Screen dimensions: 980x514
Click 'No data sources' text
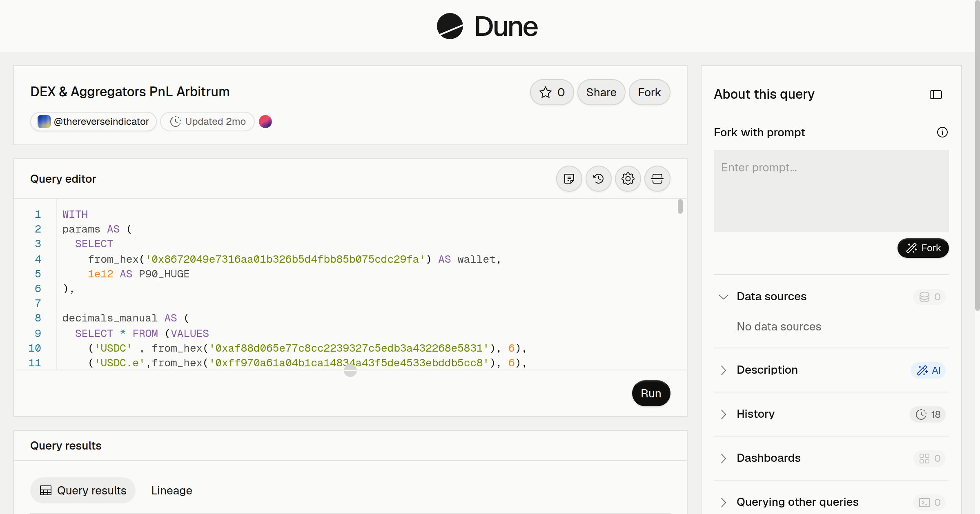pyautogui.click(x=779, y=326)
